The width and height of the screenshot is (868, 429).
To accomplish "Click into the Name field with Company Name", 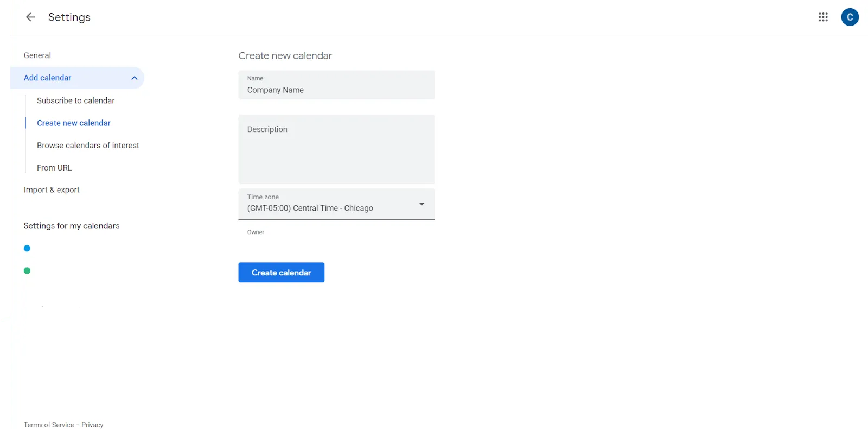I will 336,85.
